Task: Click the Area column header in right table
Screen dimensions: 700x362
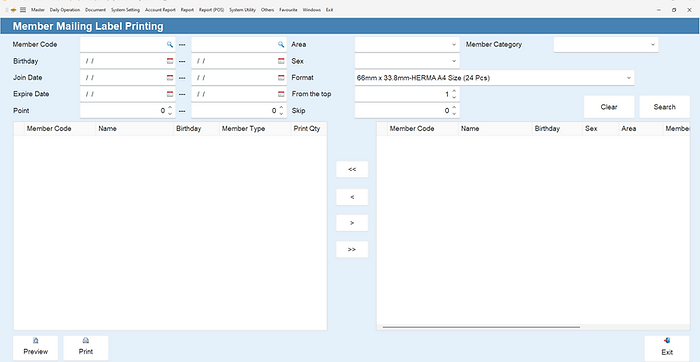Action: coord(641,129)
